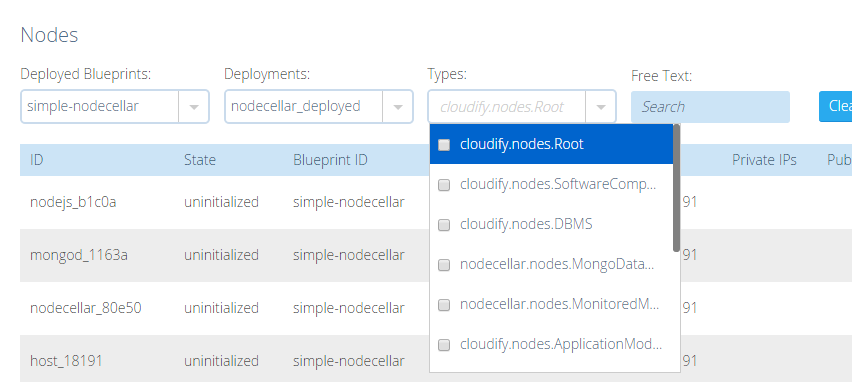Check the cloudify.nodes.SoftwareComponent checkbox
The width and height of the screenshot is (852, 382).
click(444, 185)
